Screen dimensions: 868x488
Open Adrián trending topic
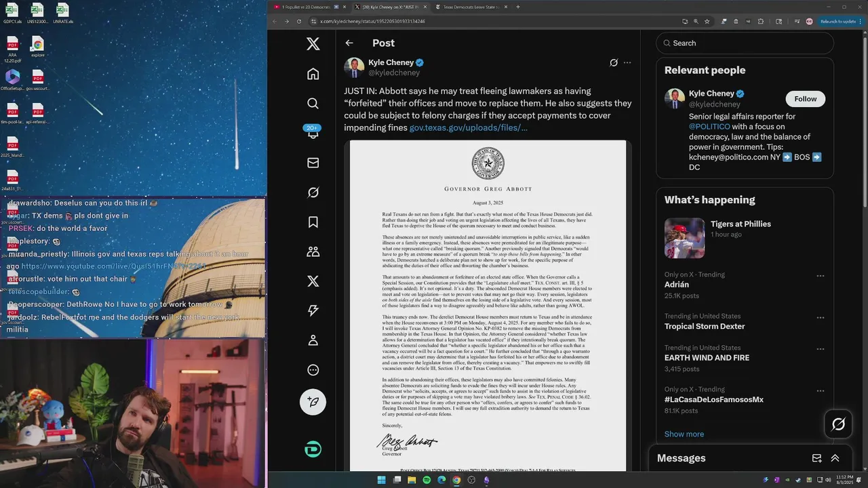click(677, 285)
